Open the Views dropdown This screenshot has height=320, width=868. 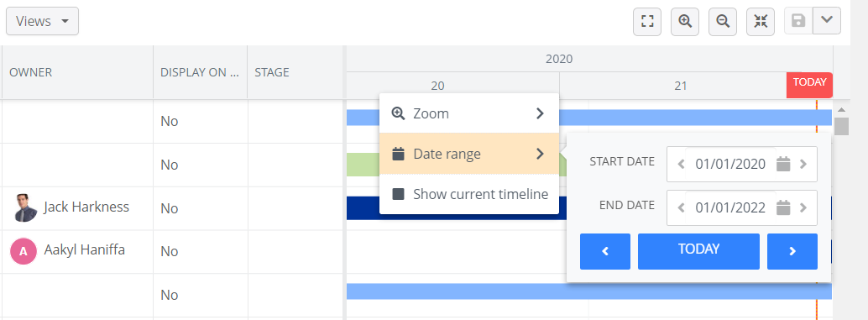click(42, 21)
